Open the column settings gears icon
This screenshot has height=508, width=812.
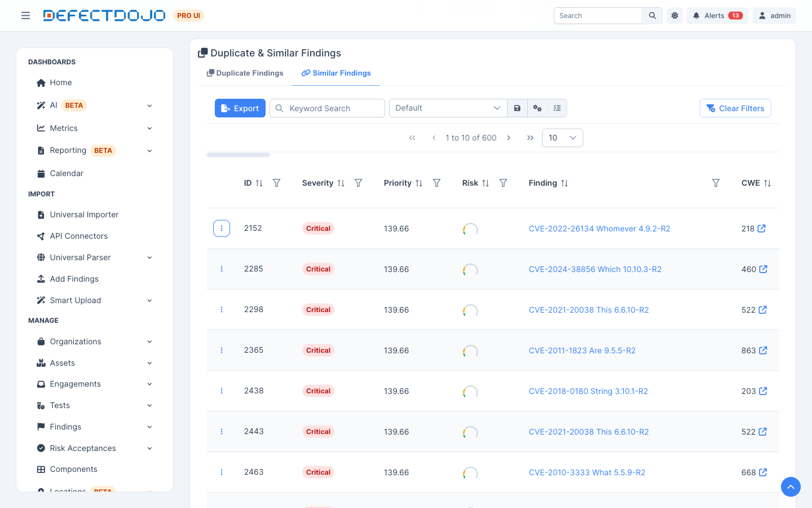click(537, 108)
